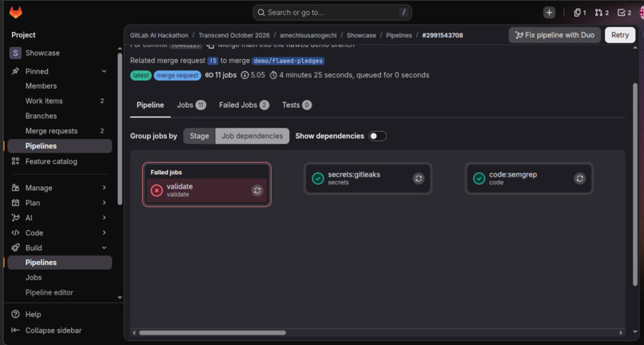Expand the AI menu chevron
The height and width of the screenshot is (345, 644).
click(x=104, y=218)
